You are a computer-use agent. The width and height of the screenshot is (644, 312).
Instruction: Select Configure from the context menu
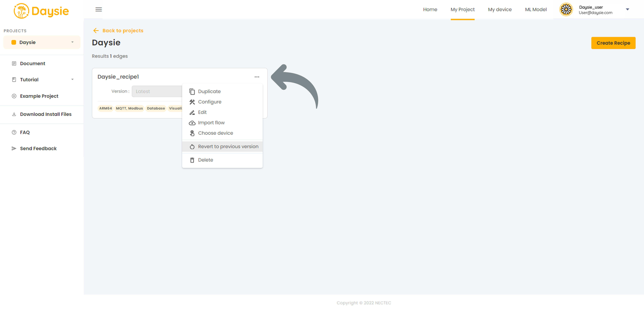click(x=222, y=102)
